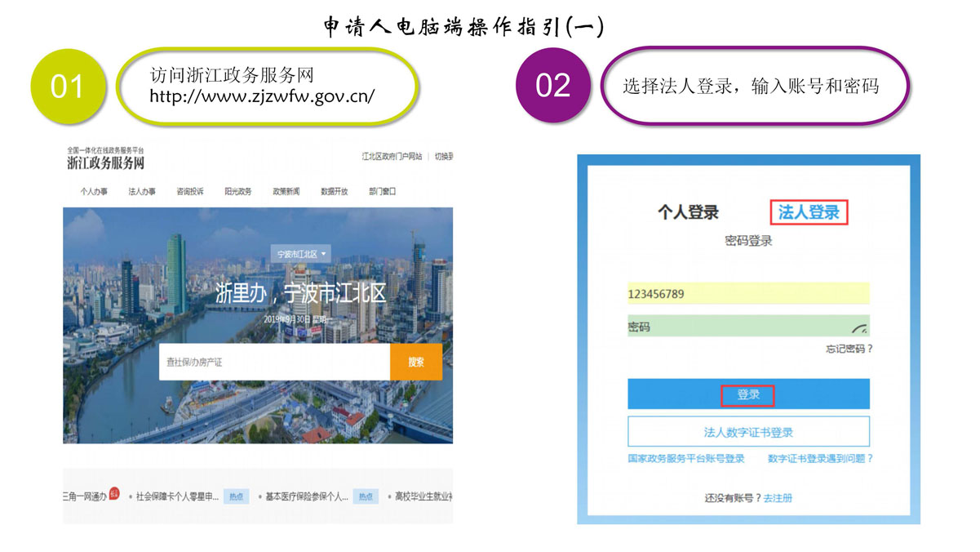Image resolution: width=980 pixels, height=552 pixels.
Task: Click the second 热点 tag badge
Action: (365, 496)
